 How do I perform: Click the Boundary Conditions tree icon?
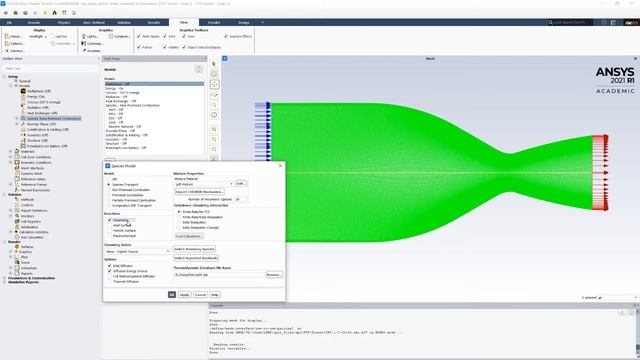tap(17, 162)
